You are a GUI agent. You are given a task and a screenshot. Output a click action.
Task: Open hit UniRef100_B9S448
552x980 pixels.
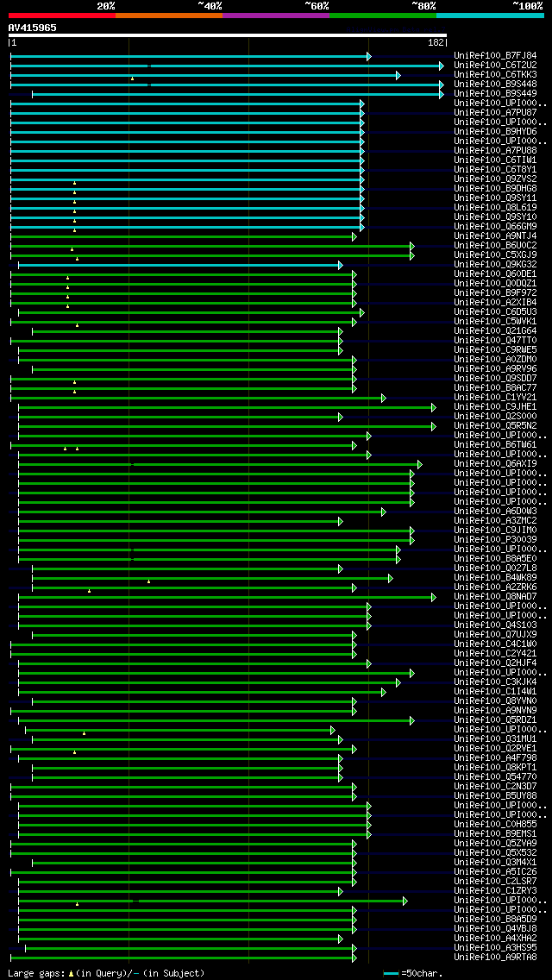tap(495, 84)
